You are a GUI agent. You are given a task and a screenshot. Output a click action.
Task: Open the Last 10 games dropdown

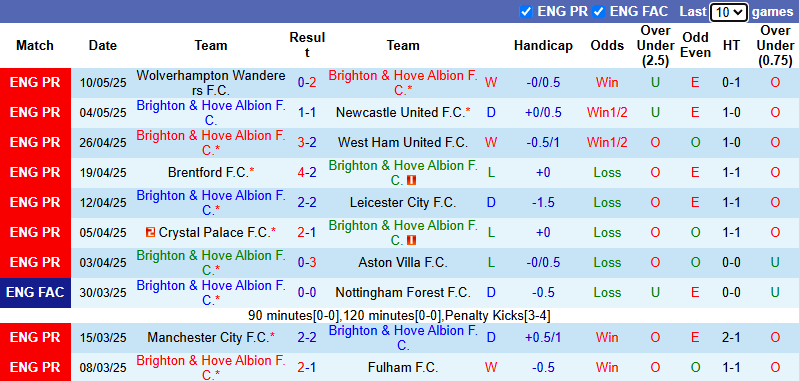[729, 12]
